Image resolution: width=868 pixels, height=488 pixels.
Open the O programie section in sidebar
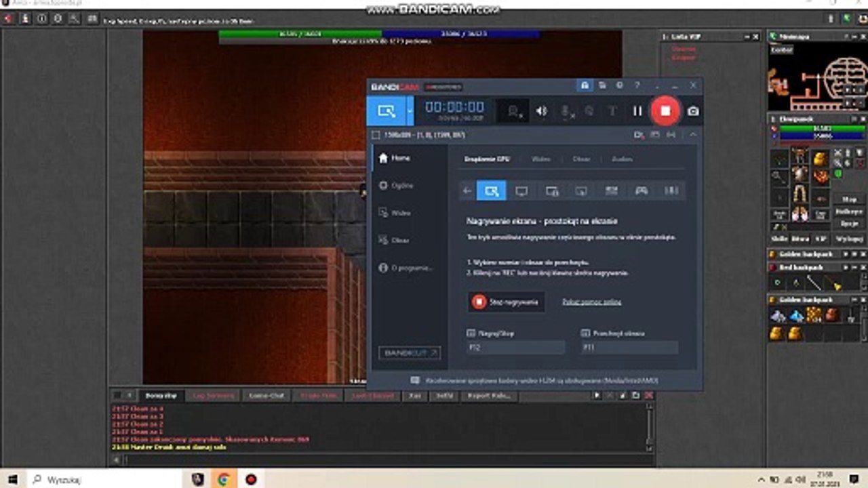tap(406, 268)
